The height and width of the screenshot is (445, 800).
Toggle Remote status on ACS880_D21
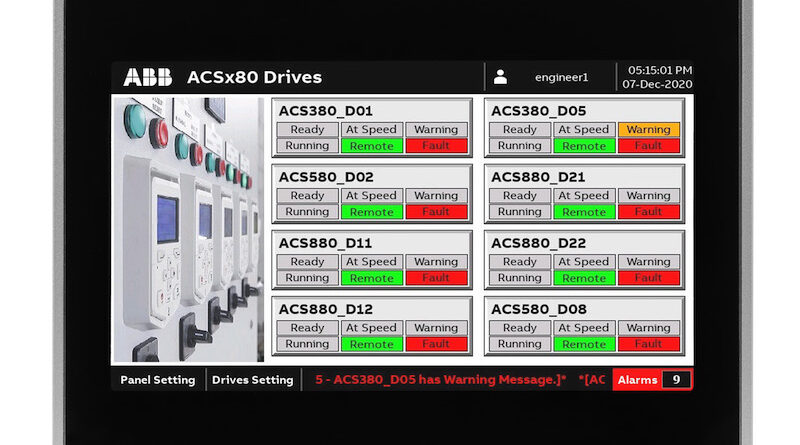[x=584, y=212]
